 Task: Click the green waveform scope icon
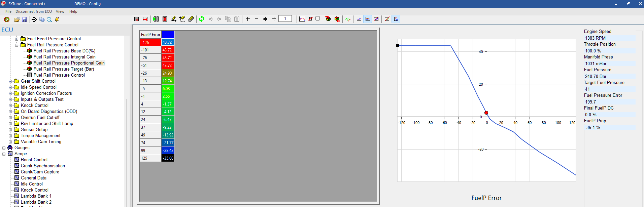(x=348, y=19)
